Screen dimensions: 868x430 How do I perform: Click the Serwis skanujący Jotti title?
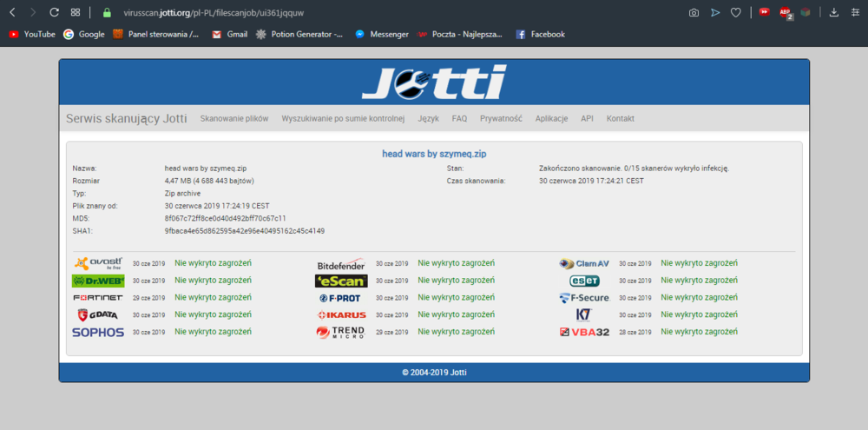click(126, 119)
